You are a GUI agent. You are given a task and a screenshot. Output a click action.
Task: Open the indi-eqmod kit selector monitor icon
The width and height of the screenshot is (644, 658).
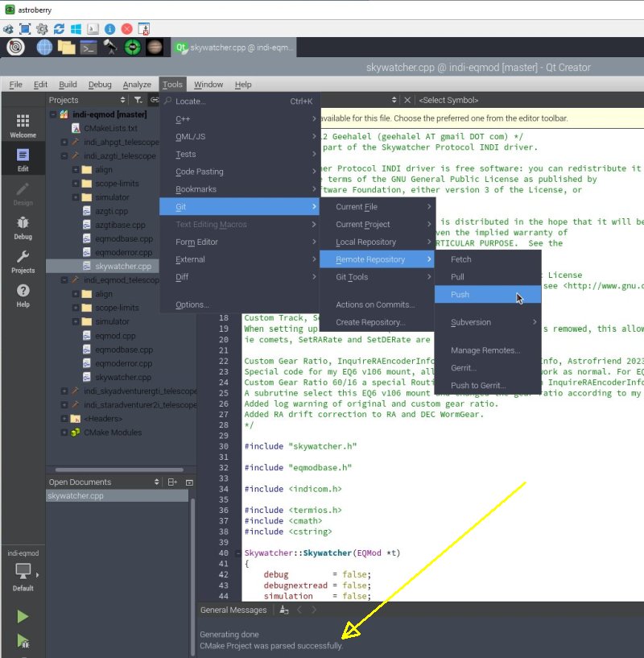(x=23, y=571)
